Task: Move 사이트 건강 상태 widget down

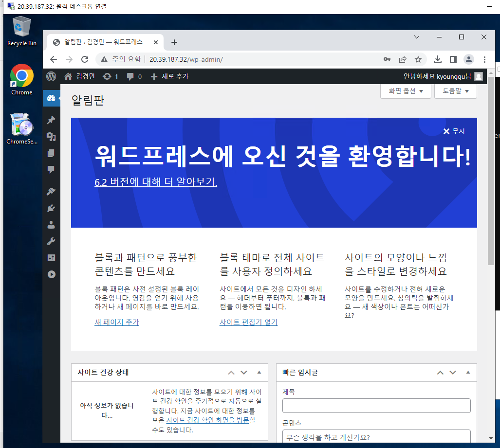Action: [244, 373]
